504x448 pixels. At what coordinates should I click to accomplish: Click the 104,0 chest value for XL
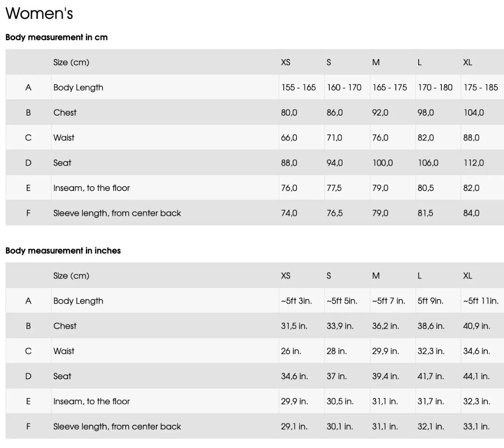473,113
